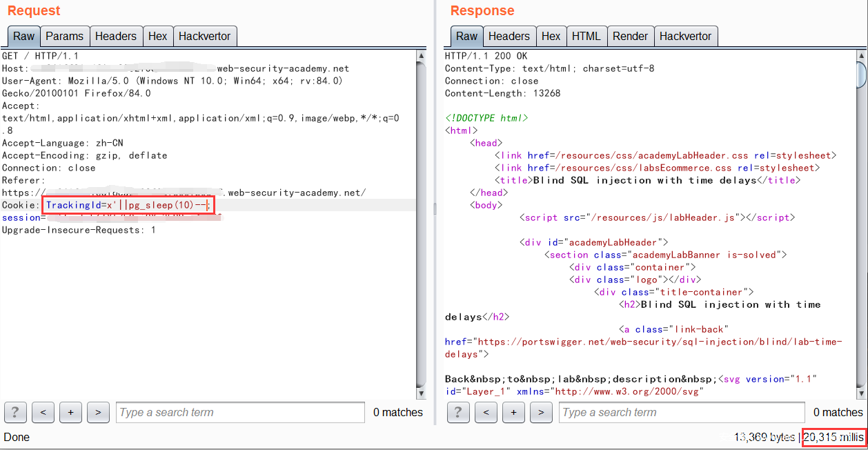This screenshot has width=868, height=450.
Task: Click the help question mark in Request panel
Action: 15,412
